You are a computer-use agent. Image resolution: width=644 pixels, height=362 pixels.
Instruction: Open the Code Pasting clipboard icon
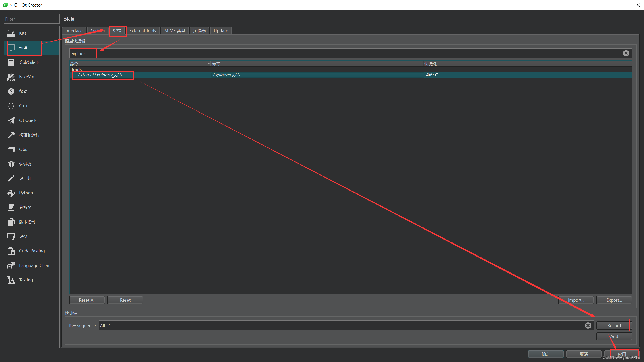click(11, 251)
